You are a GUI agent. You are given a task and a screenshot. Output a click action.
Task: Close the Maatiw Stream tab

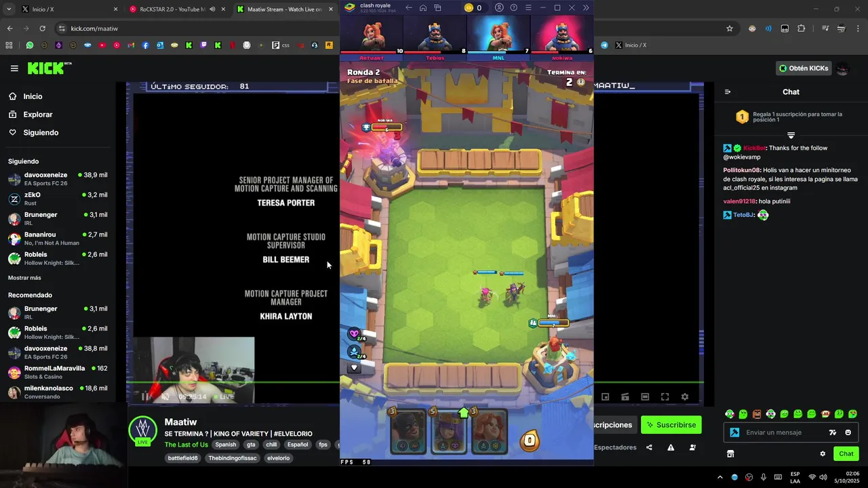coord(331,9)
